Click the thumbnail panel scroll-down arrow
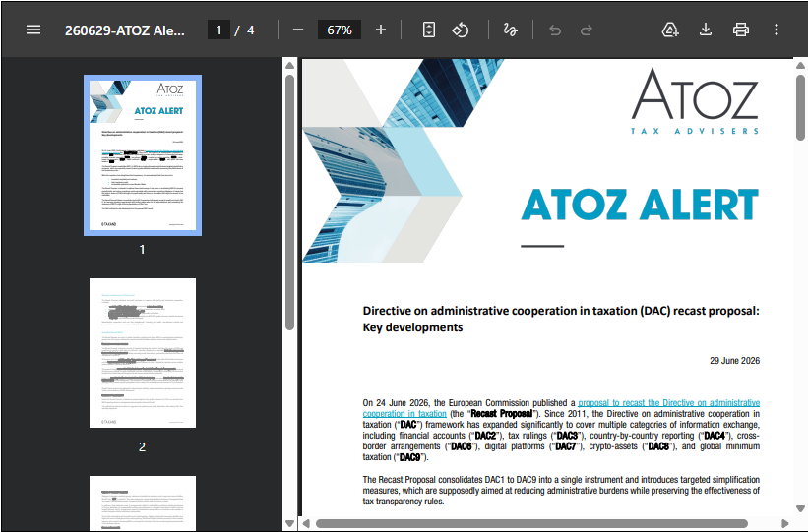 pyautogui.click(x=289, y=524)
